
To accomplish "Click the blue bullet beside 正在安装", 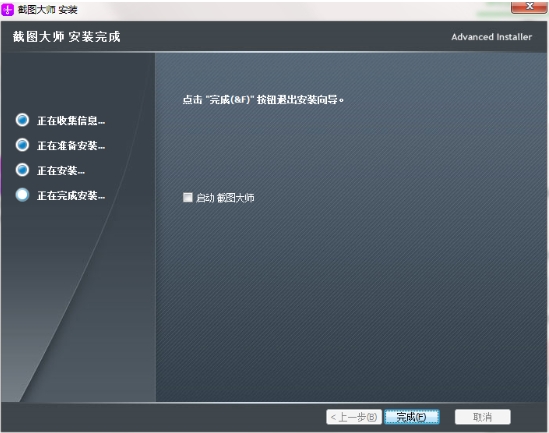I will (22, 170).
